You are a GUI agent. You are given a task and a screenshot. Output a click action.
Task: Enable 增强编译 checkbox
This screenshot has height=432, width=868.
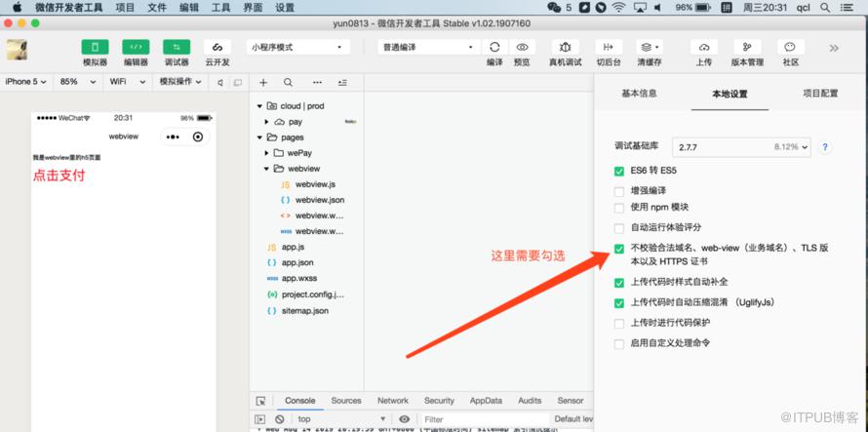click(x=619, y=192)
